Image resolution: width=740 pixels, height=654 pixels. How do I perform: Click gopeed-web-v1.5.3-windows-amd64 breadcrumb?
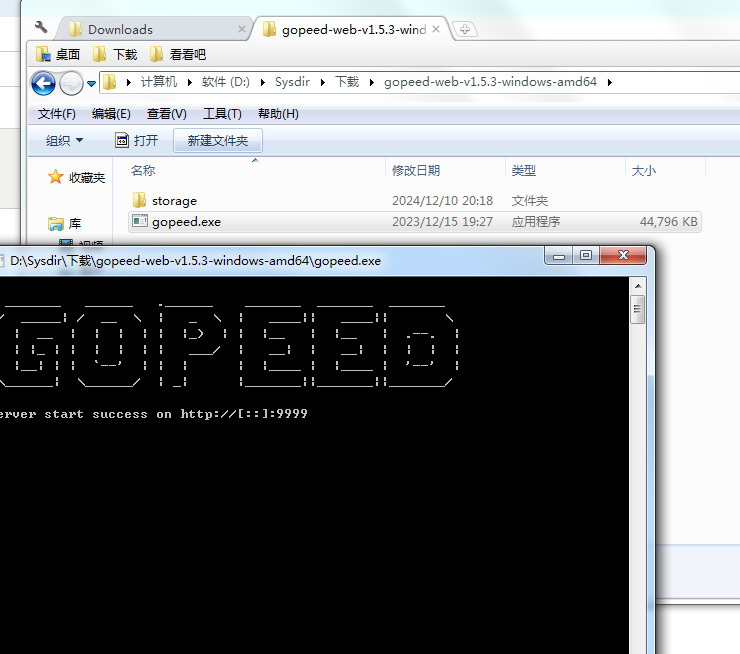[x=490, y=82]
